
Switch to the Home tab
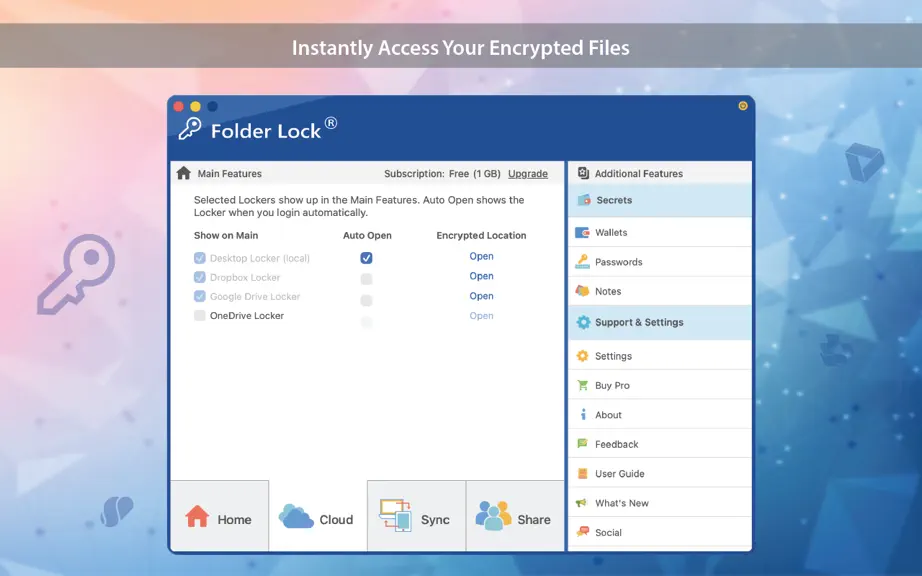pyautogui.click(x=219, y=516)
